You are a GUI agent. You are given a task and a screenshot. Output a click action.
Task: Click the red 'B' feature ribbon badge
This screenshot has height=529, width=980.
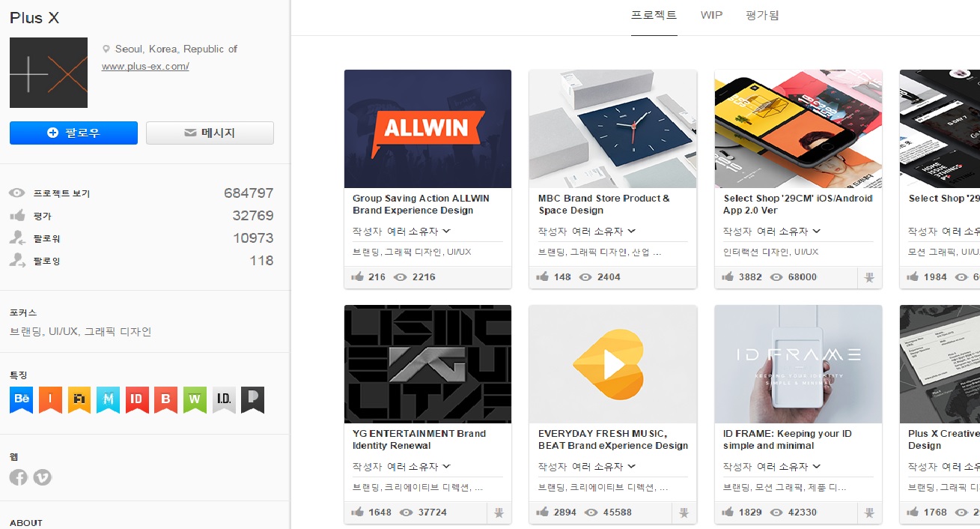pyautogui.click(x=165, y=399)
